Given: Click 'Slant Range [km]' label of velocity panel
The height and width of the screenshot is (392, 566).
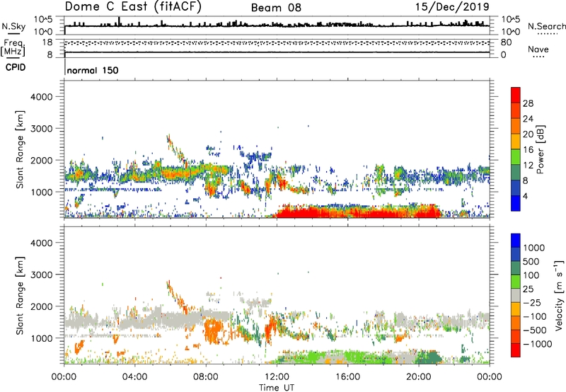Looking at the screenshot, I should (x=20, y=295).
